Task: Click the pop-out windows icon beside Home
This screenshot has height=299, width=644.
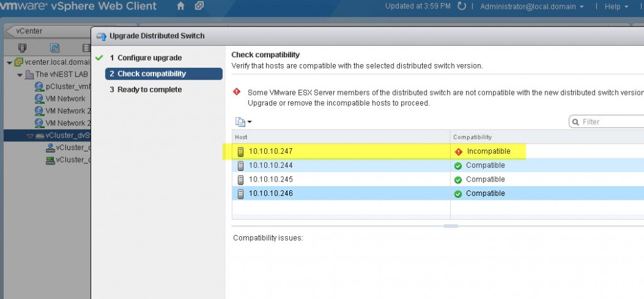Action: (x=199, y=7)
